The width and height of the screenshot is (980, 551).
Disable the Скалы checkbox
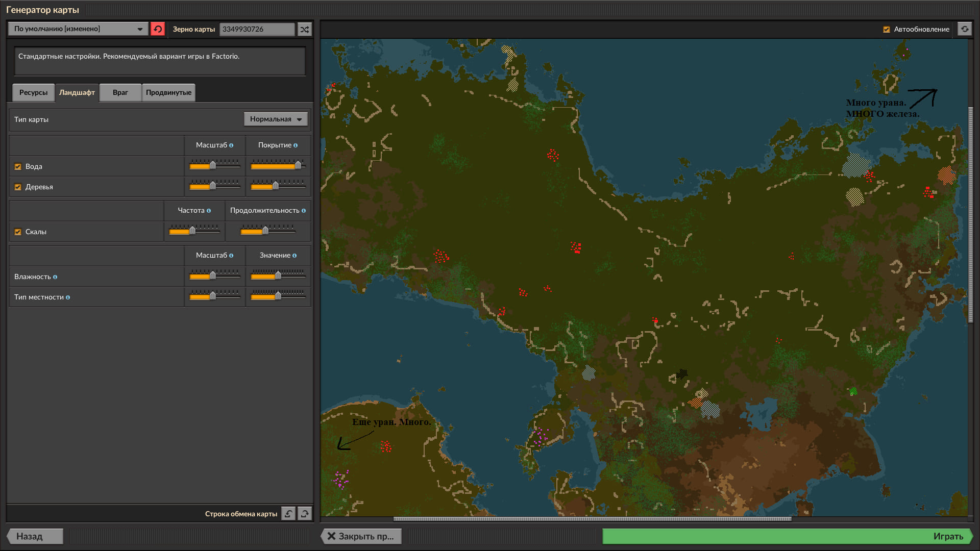[18, 232]
